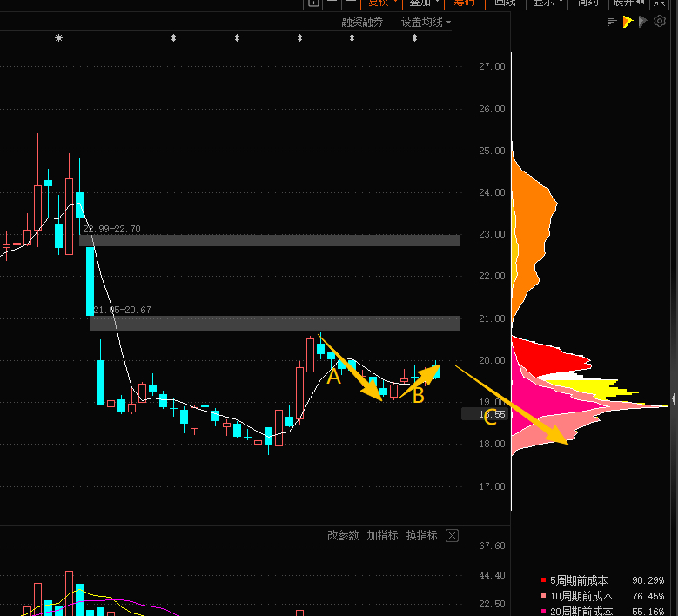
Task: Select the 画线 drawing tool button
Action: pyautogui.click(x=506, y=3)
